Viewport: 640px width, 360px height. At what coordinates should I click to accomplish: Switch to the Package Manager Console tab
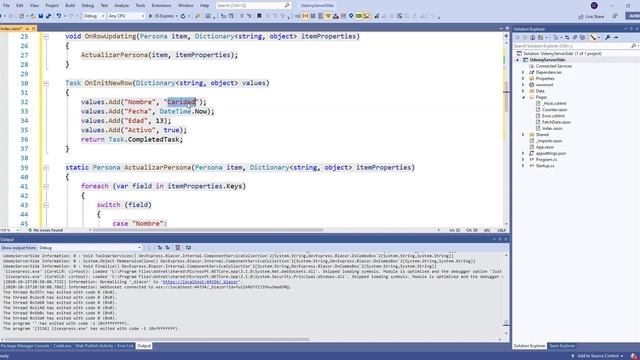25,346
